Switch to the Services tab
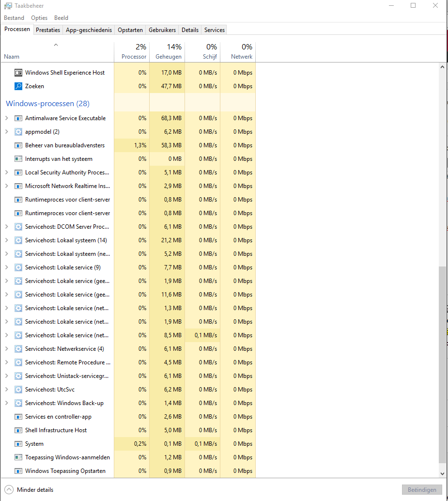This screenshot has height=501, width=448. tap(215, 30)
